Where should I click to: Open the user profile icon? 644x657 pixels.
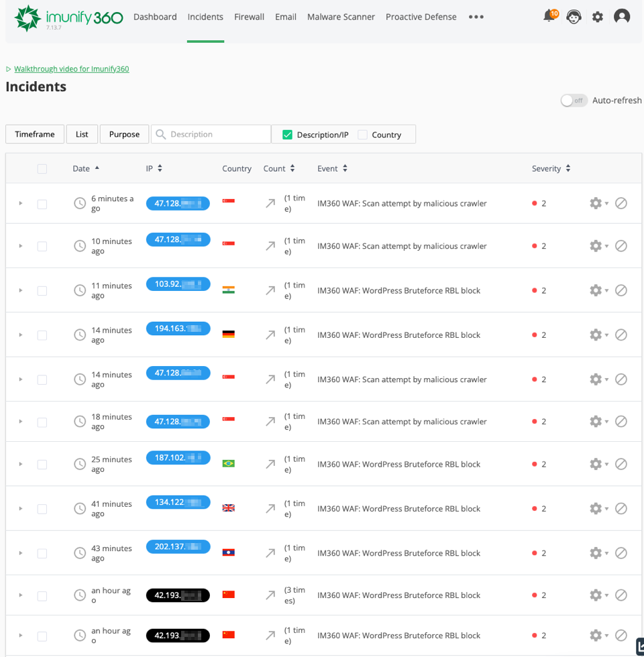pyautogui.click(x=622, y=17)
